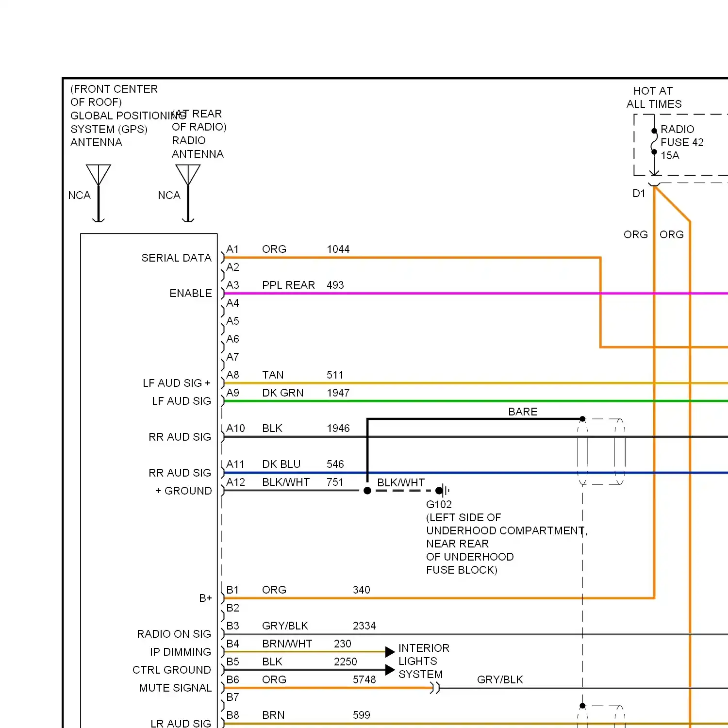The image size is (728, 728).
Task: Click circuit number '511'
Action: click(335, 375)
